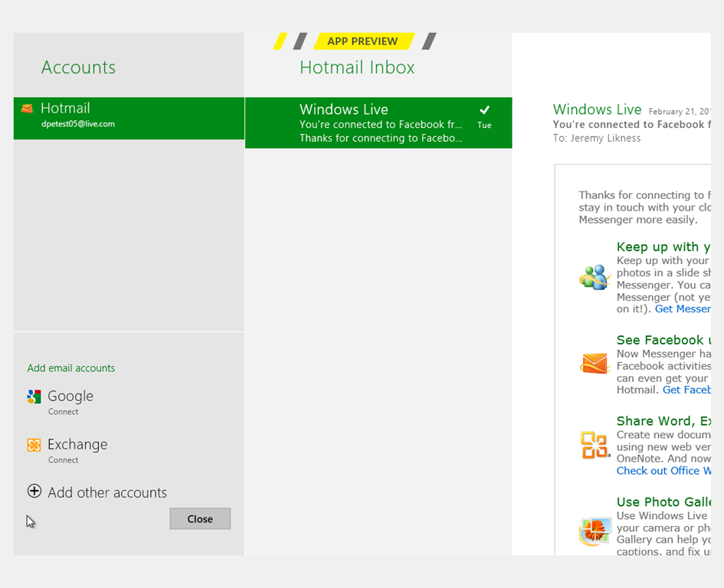Click the Add email accounts label
Viewport: 724px width, 588px height.
coord(71,367)
